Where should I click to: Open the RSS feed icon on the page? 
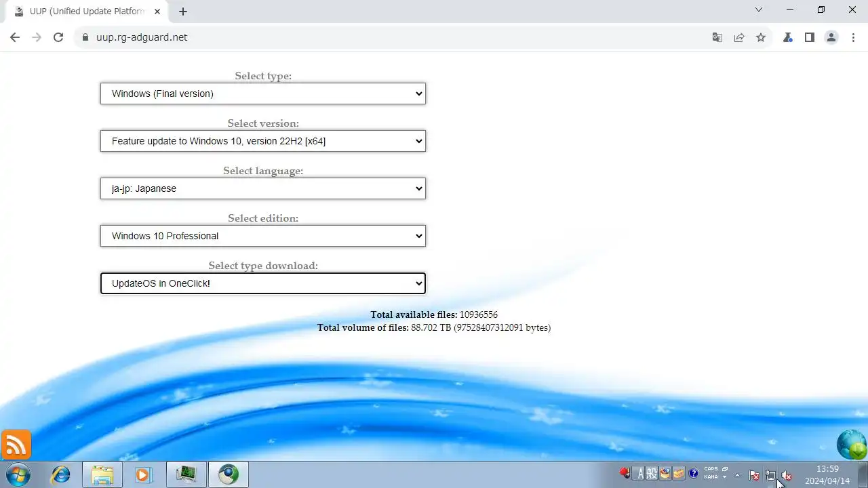(16, 445)
